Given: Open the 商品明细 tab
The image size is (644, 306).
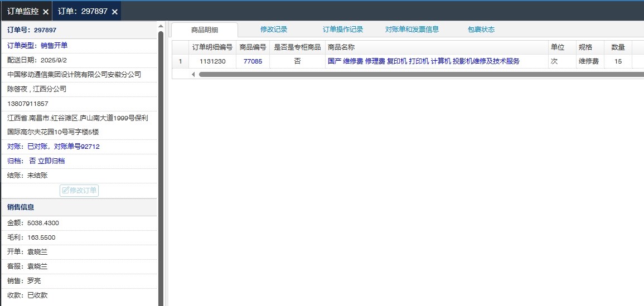Looking at the screenshot, I should 204,30.
